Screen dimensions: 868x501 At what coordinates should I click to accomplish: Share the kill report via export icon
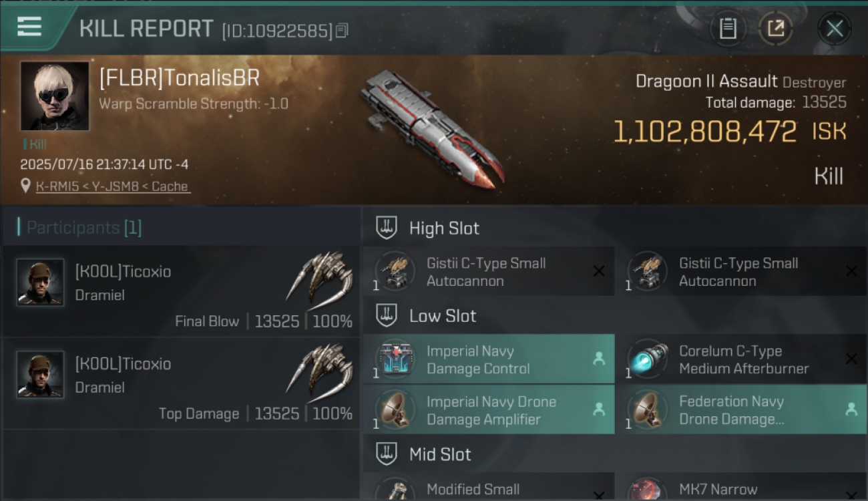775,29
